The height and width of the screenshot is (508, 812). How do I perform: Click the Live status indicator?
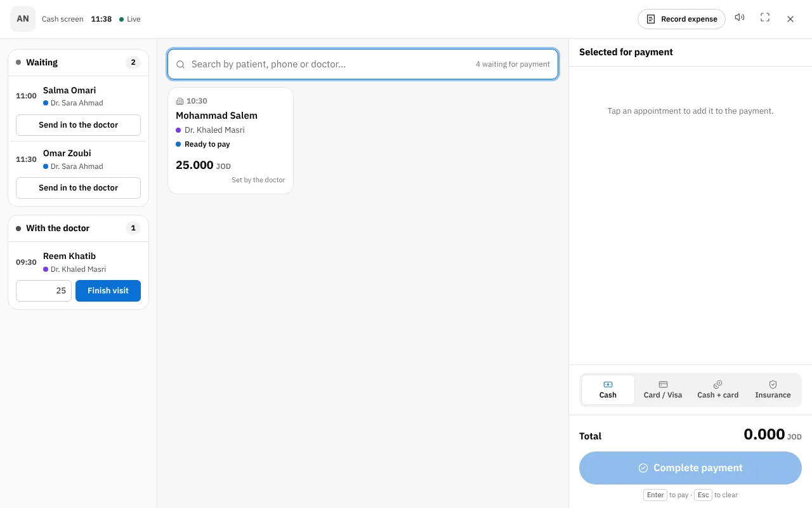click(x=130, y=19)
